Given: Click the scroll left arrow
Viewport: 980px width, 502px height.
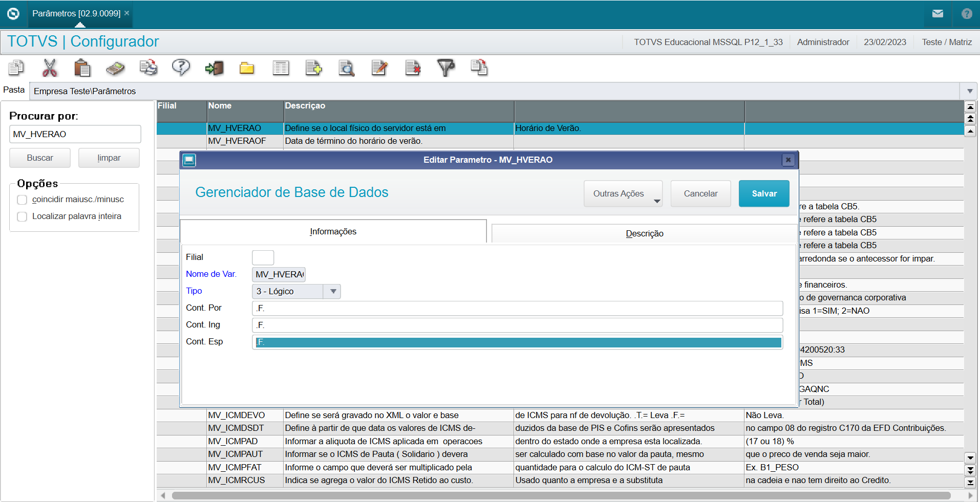Looking at the screenshot, I should (163, 495).
